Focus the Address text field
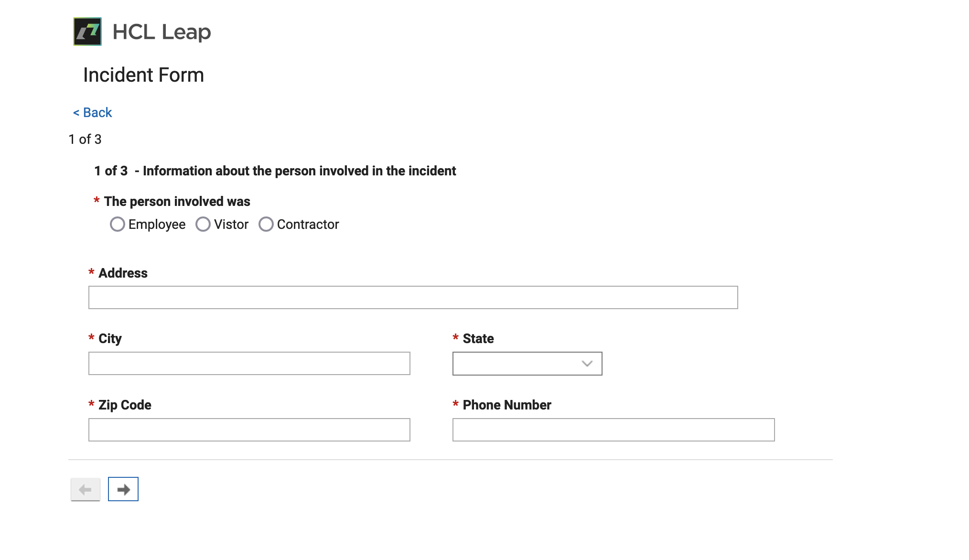The height and width of the screenshot is (560, 969). point(413,297)
